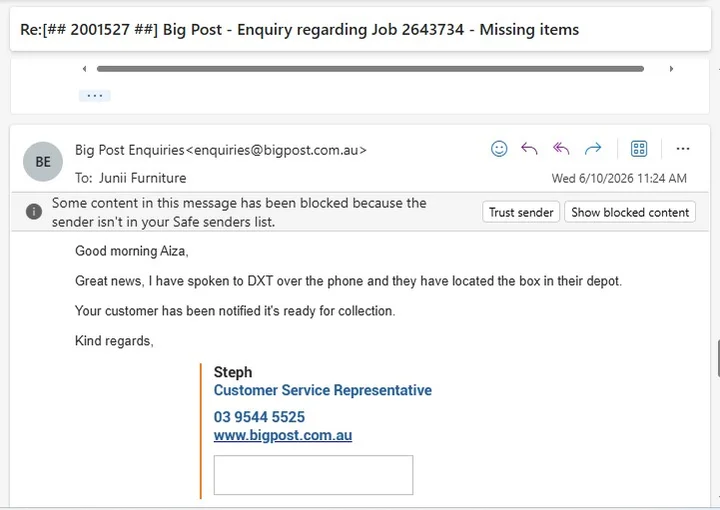Click right arrow of horizontal scrollbar
720x510 pixels.
(671, 69)
